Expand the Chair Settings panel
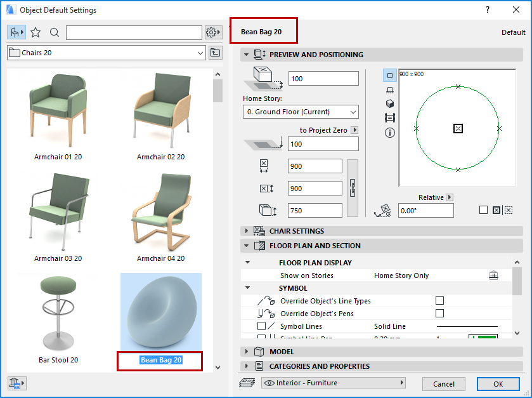 tap(247, 231)
